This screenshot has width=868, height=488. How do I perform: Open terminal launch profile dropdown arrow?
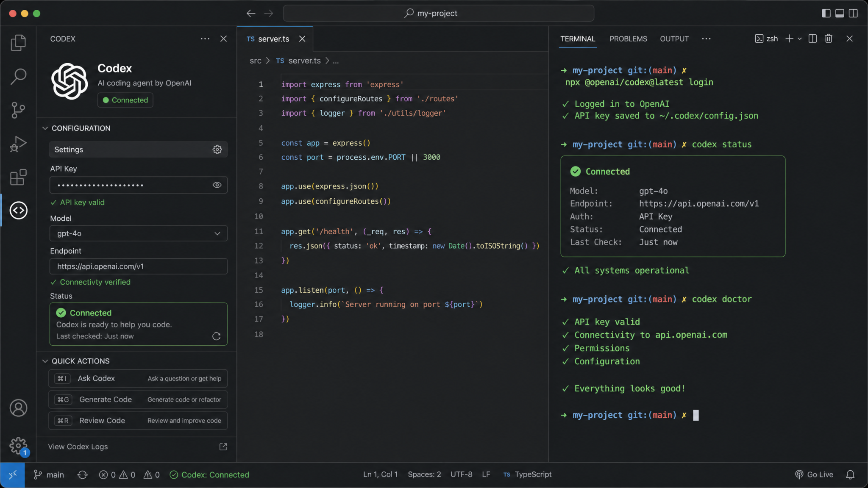tap(800, 39)
